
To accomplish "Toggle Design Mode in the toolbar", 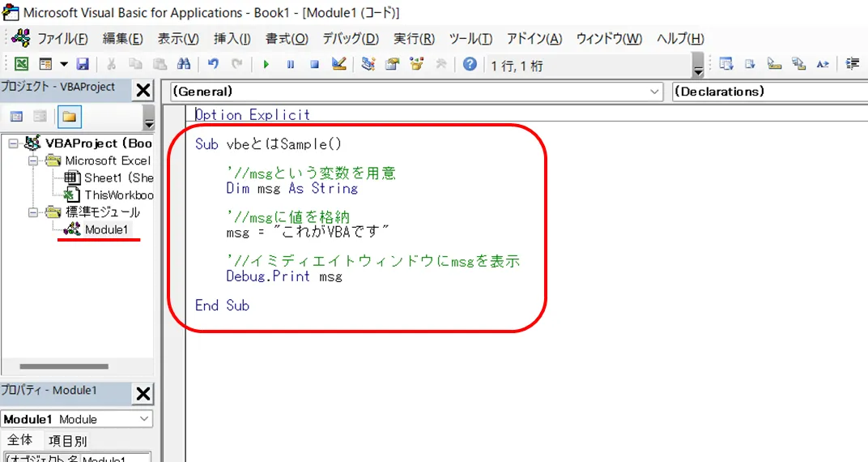I will [x=339, y=64].
